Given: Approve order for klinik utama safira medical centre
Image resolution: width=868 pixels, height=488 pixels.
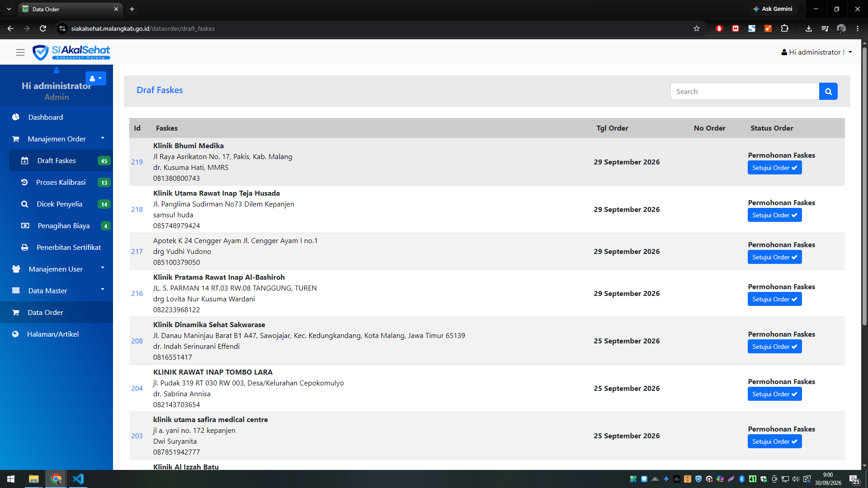Looking at the screenshot, I should 774,441.
